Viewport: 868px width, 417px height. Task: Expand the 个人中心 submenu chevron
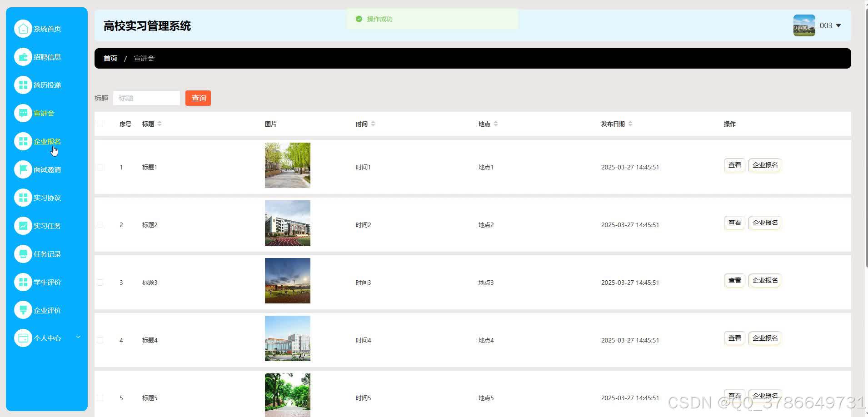click(78, 337)
